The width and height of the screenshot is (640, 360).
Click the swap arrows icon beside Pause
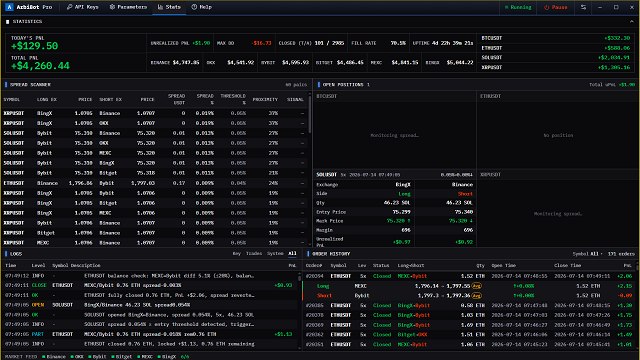[583, 7]
